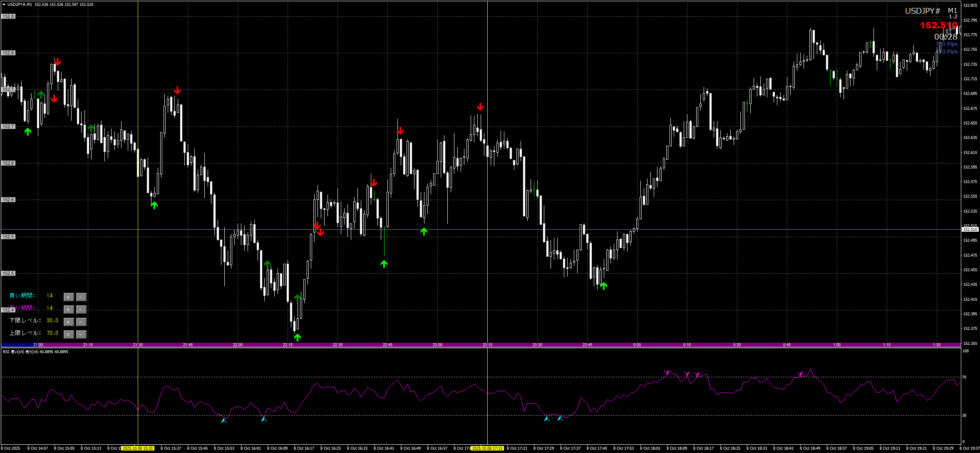Increase the 買い期間 value with plus
980x453 pixels.
click(x=69, y=297)
